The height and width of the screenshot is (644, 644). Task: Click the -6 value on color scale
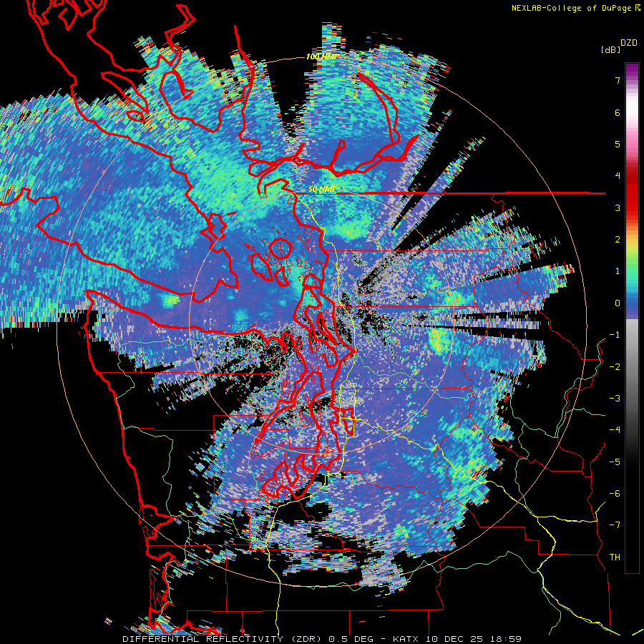[x=615, y=494]
